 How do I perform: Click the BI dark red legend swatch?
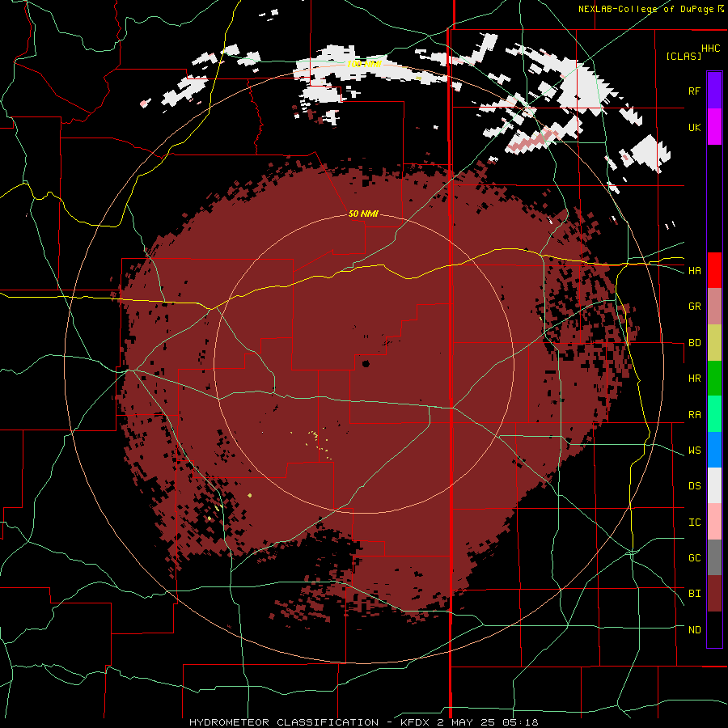click(714, 594)
